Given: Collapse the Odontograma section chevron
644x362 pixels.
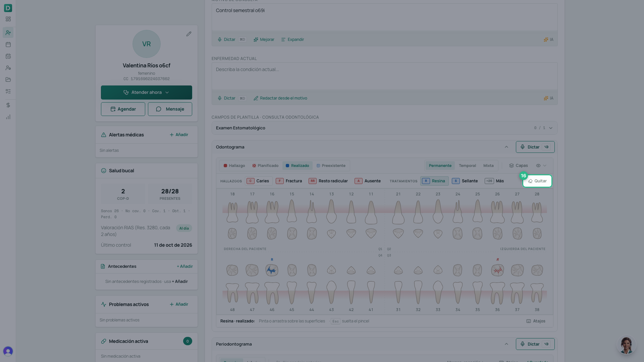Looking at the screenshot, I should tap(506, 147).
